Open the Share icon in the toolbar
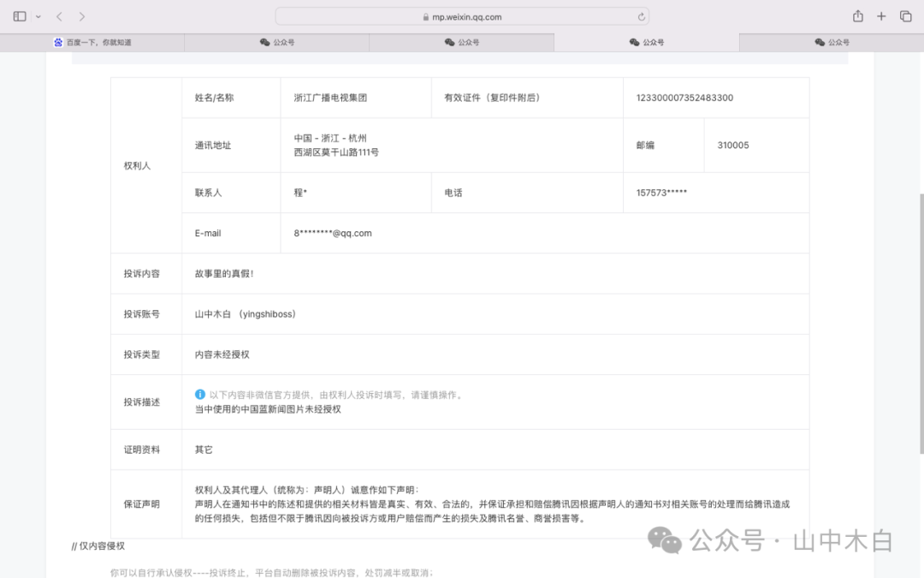Viewport: 924px width, 578px height. tap(858, 16)
